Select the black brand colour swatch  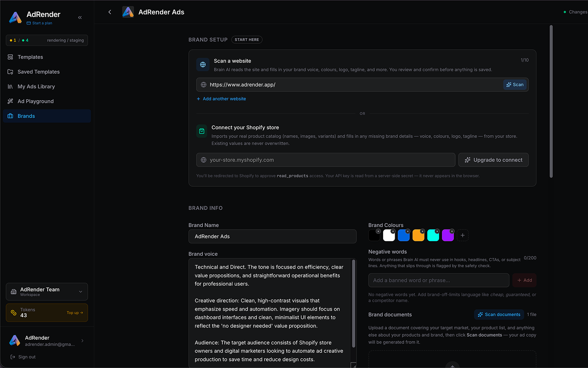(374, 236)
